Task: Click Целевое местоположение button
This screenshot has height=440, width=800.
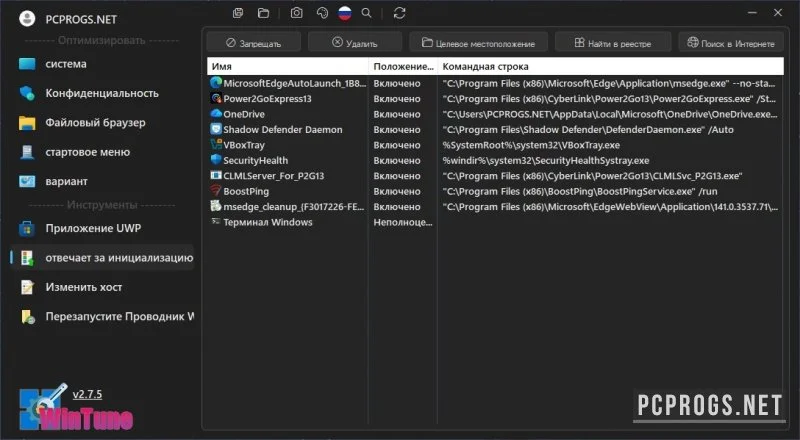Action: [479, 43]
